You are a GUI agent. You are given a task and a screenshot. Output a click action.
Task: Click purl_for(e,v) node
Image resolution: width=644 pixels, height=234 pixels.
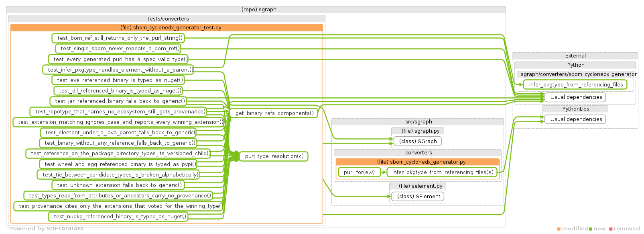[x=359, y=172]
